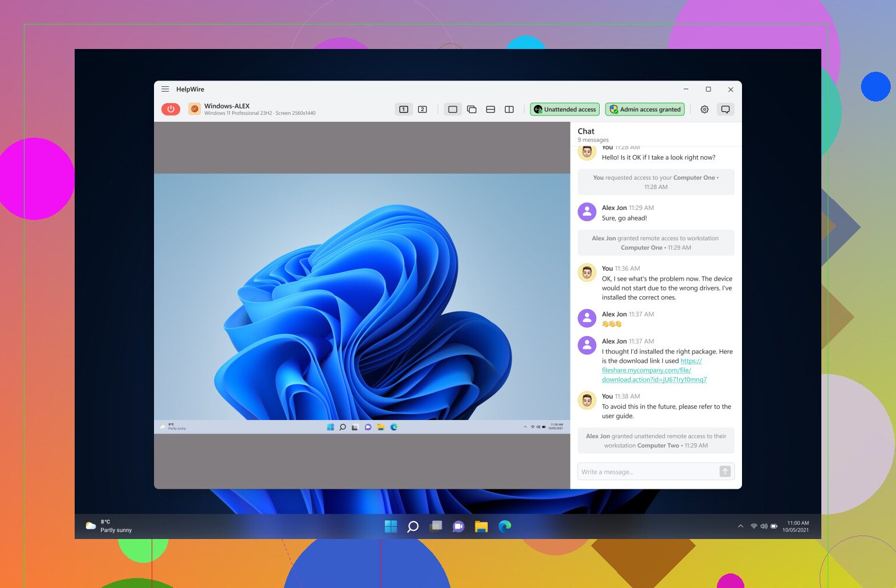
Task: Click the 'Sure, go ahead!' message
Action: [624, 218]
